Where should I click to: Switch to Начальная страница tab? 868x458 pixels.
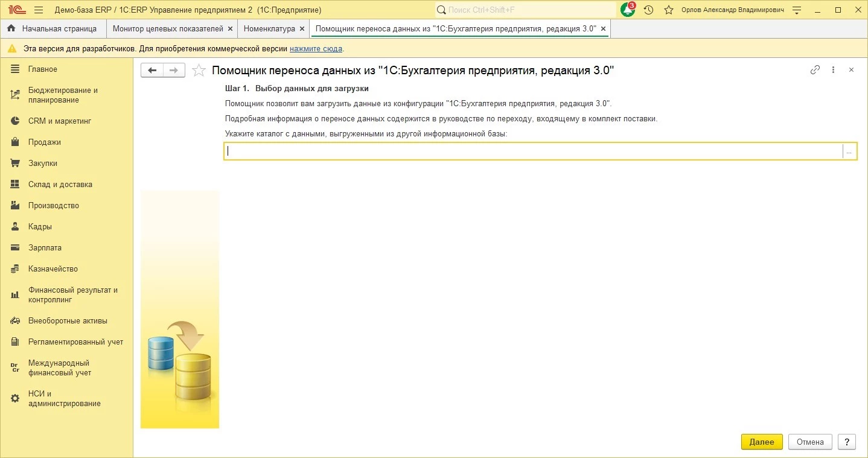click(x=53, y=28)
